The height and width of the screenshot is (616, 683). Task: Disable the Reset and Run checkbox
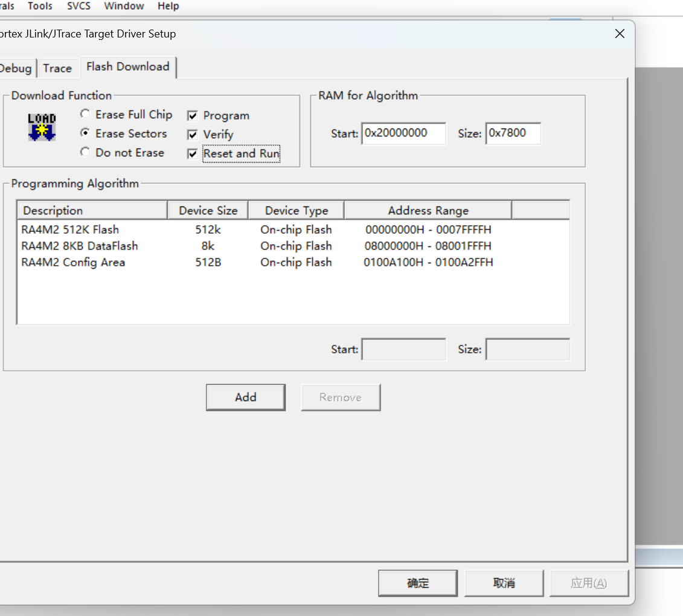pos(192,154)
